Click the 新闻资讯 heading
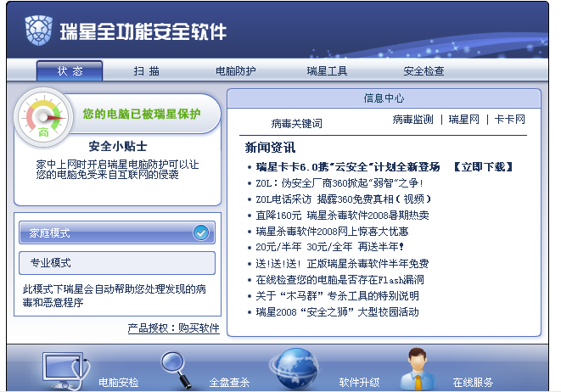The image size is (561, 392). (x=270, y=148)
